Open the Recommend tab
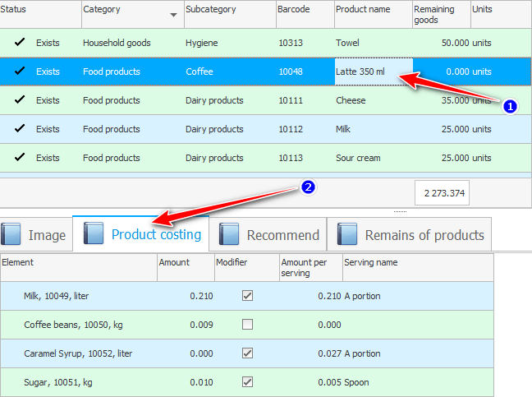532x397 pixels. [x=268, y=234]
